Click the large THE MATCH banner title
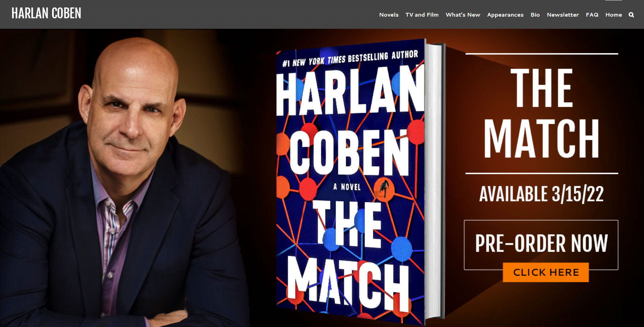Viewport: 644px width, 327px height. tap(541, 113)
